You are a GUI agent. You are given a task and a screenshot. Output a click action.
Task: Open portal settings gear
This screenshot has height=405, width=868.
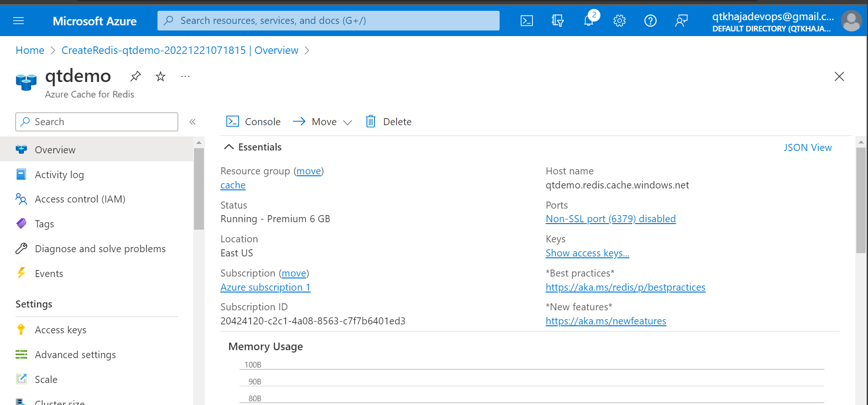(620, 21)
